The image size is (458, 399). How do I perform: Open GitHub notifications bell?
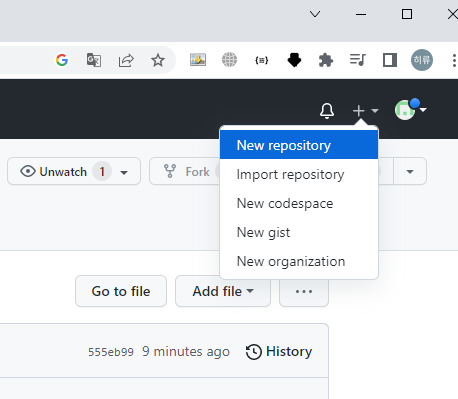(x=327, y=110)
